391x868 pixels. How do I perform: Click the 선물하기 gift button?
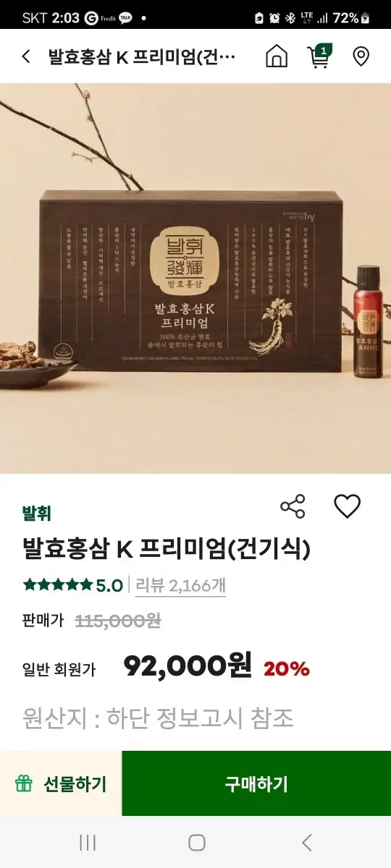61,783
